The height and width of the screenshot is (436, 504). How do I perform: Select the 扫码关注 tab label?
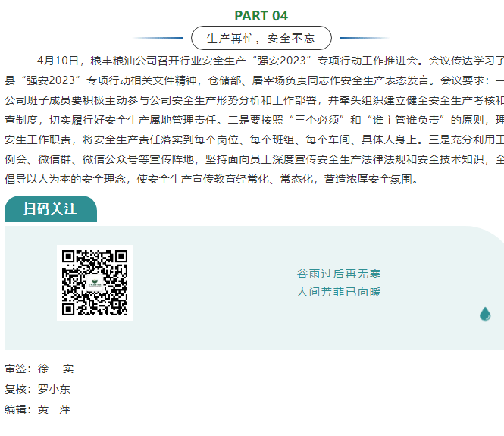pyautogui.click(x=50, y=209)
